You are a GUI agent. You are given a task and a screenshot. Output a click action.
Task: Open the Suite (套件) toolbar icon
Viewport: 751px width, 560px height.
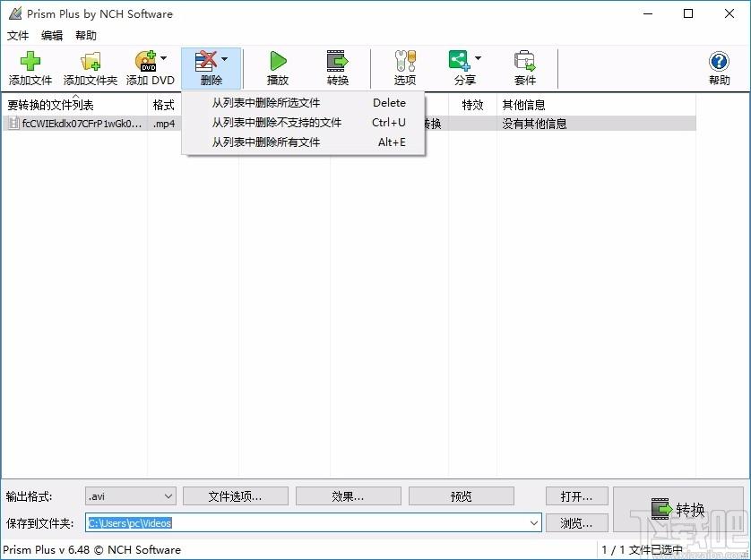tap(525, 63)
